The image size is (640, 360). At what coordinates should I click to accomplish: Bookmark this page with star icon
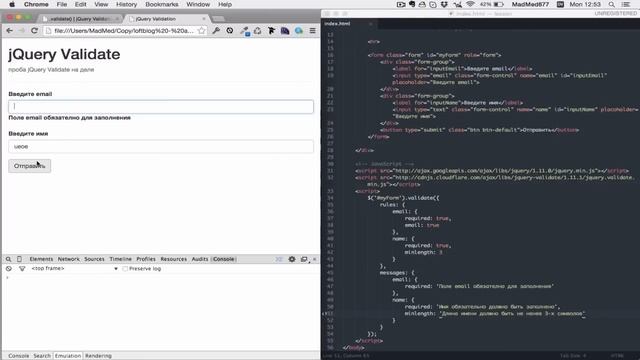pos(201,31)
